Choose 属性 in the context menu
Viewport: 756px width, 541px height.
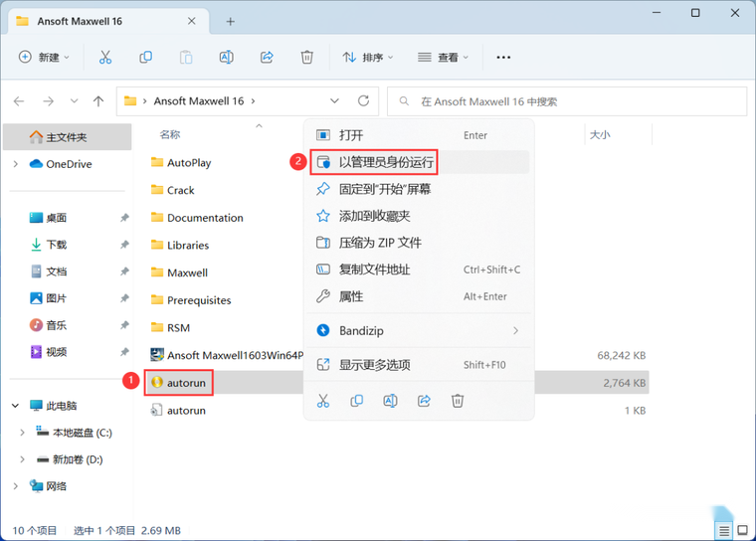(419, 296)
